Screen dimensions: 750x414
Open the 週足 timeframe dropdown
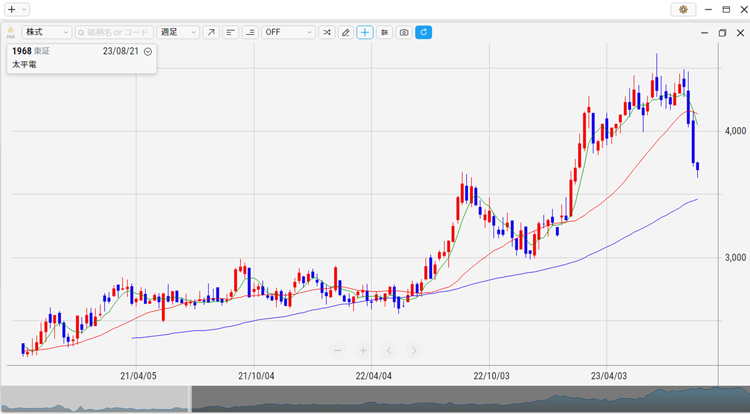[179, 32]
